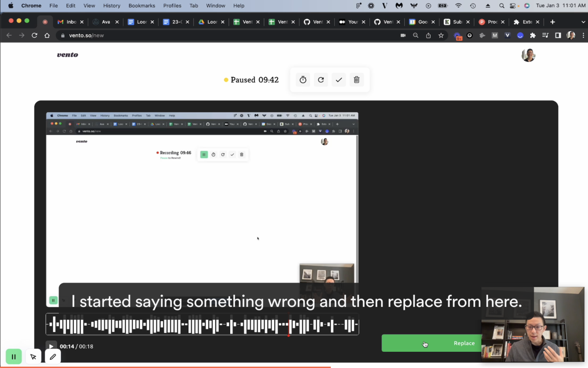Switch to the Pro browser tab
Screen dimensions: 588x368
490,22
